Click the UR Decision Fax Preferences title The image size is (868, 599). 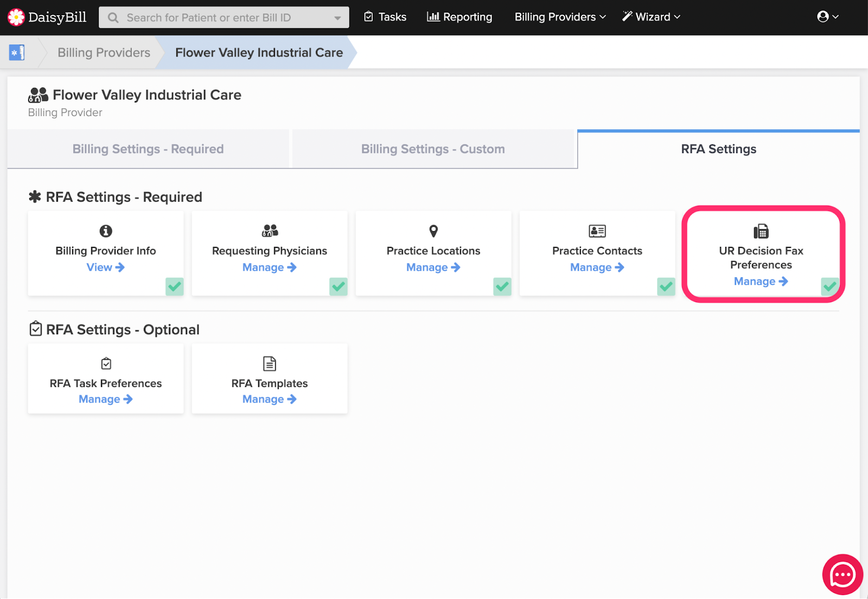[761, 258]
